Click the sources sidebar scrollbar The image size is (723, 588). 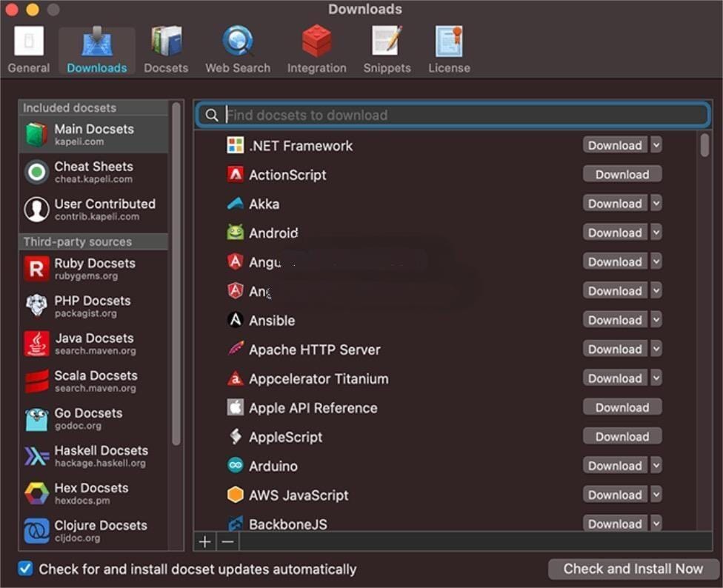[176, 274]
